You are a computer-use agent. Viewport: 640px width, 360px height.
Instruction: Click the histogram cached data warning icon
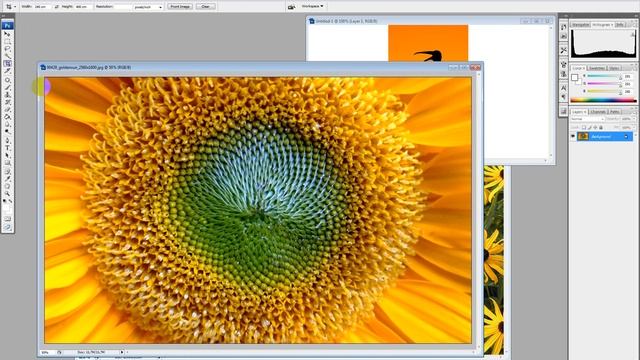coord(633,35)
